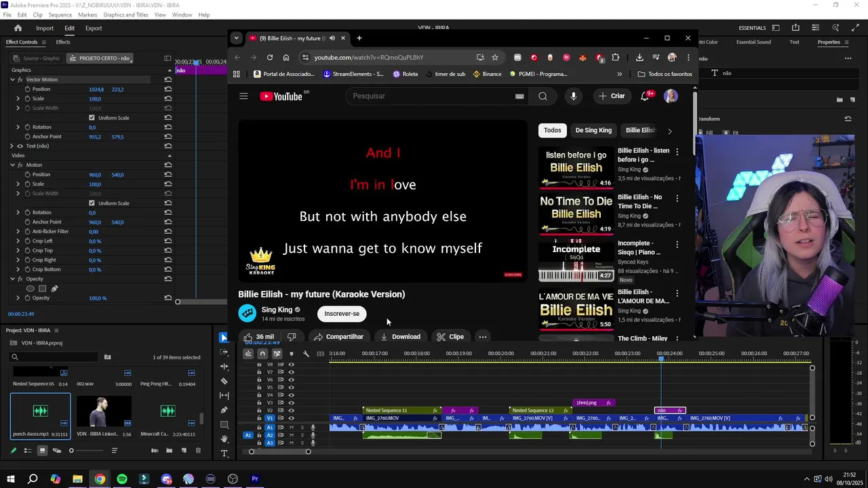The image size is (868, 488).
Task: Click the Premiere Home icon
Action: (x=18, y=28)
